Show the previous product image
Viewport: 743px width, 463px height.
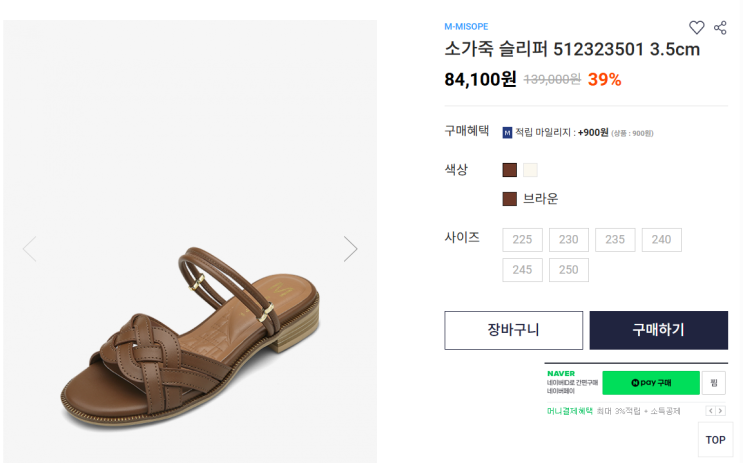coord(29,249)
